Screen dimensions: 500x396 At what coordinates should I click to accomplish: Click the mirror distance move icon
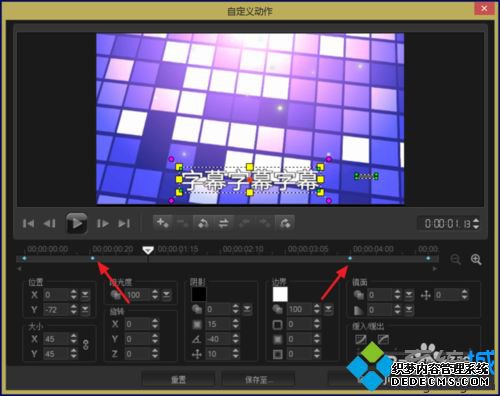click(426, 295)
